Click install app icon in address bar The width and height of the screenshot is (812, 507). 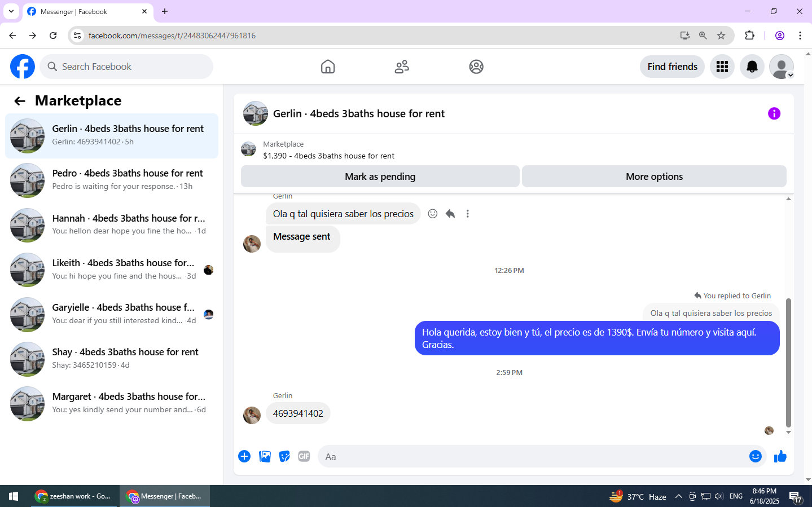685,36
